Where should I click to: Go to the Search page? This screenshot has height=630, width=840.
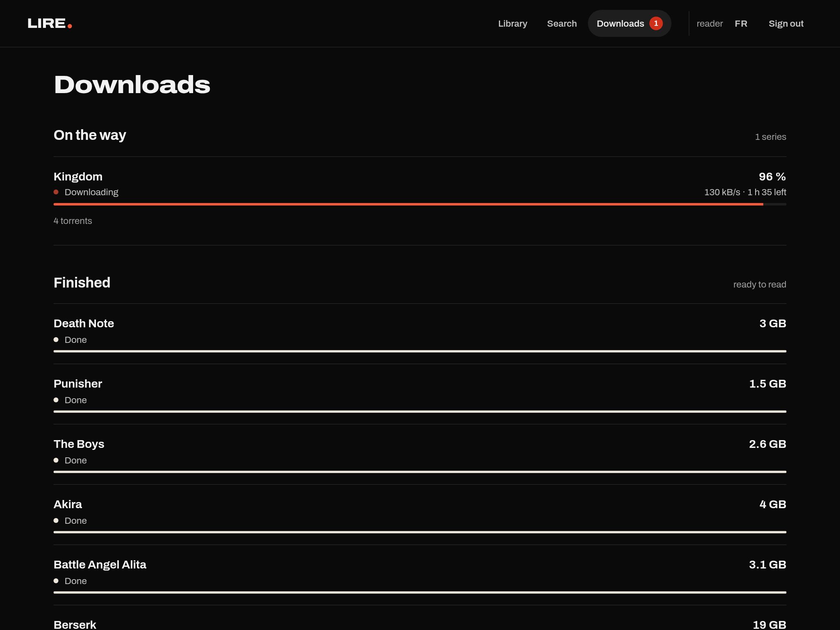pos(562,23)
